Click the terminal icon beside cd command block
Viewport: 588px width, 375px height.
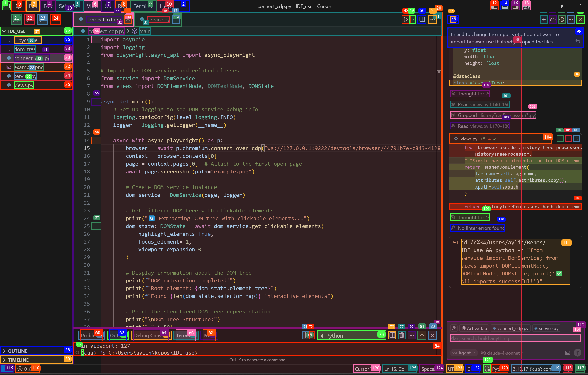[x=455, y=243]
